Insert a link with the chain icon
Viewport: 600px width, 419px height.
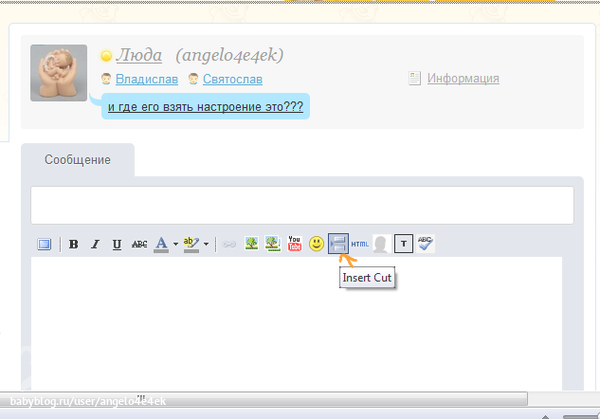229,243
